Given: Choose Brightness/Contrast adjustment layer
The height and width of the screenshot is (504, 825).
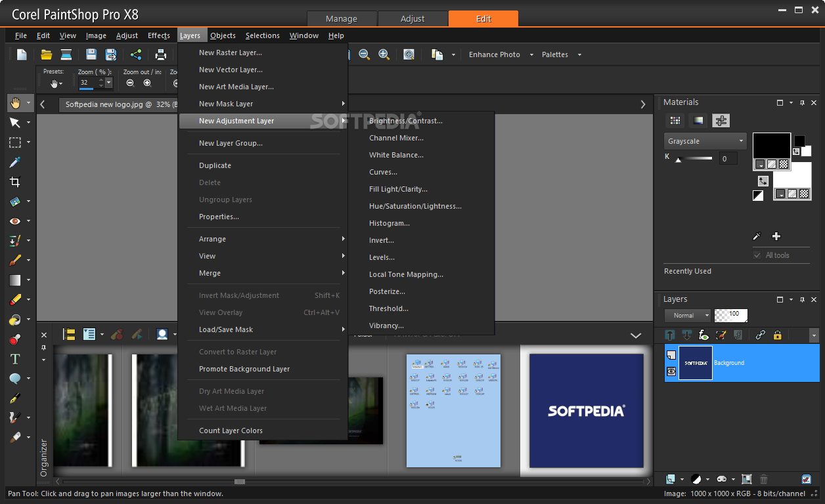Looking at the screenshot, I should coord(406,121).
